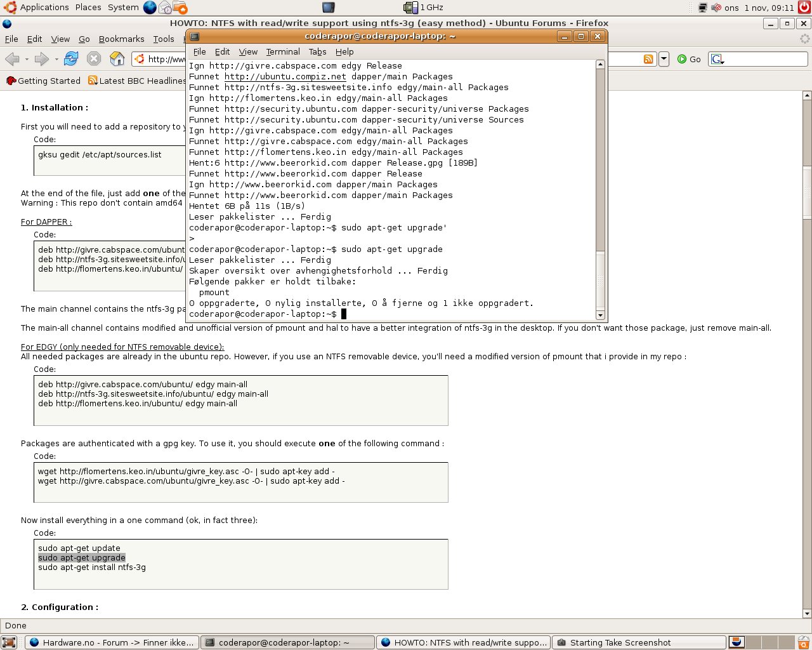The image size is (812, 650).
Task: Open the Terminal menu in terminal window
Action: click(283, 51)
